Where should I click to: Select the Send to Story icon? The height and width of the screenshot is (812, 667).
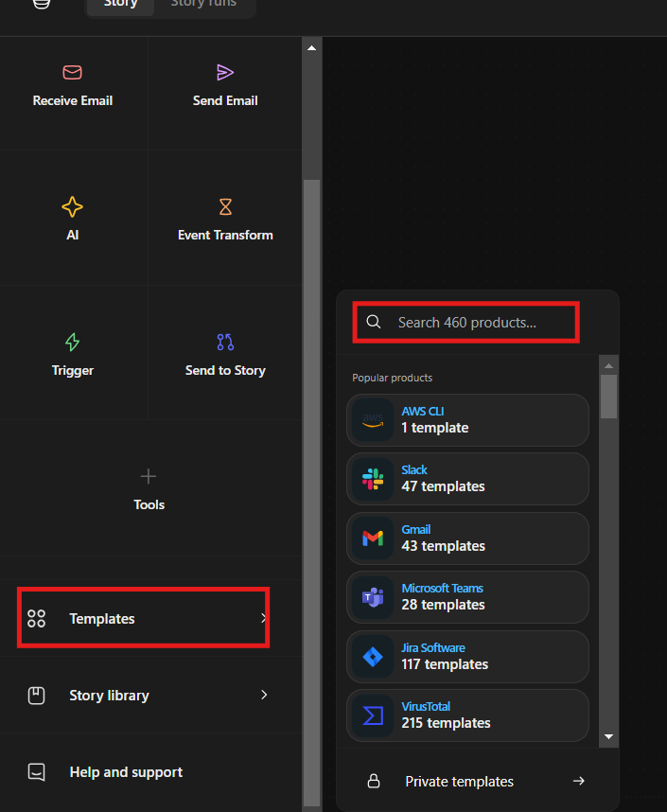(225, 342)
